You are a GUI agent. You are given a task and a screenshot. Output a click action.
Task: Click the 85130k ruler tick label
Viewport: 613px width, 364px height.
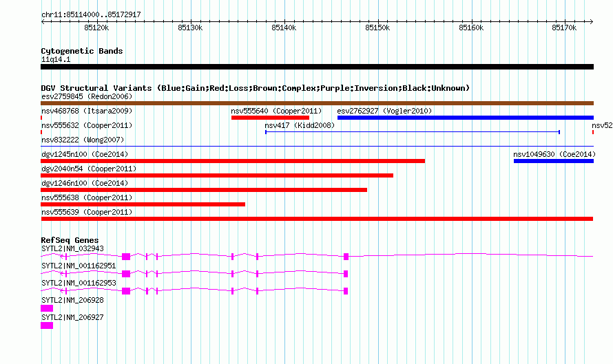click(x=190, y=28)
